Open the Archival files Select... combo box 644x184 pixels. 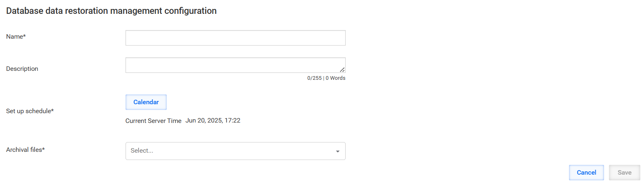[x=235, y=151]
